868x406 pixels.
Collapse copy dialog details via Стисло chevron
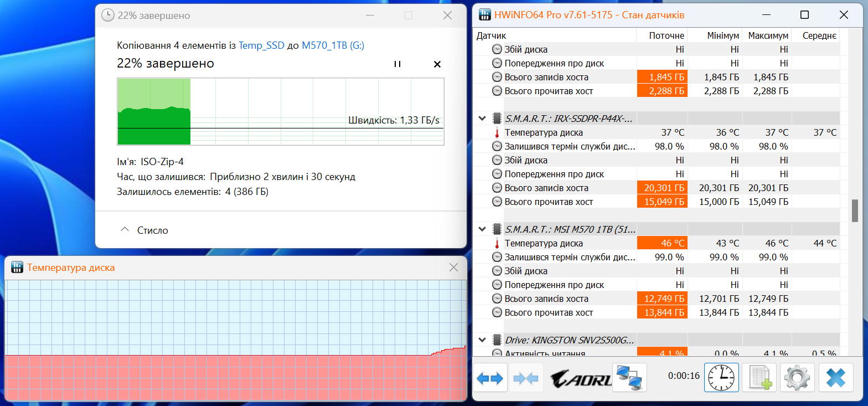click(125, 229)
